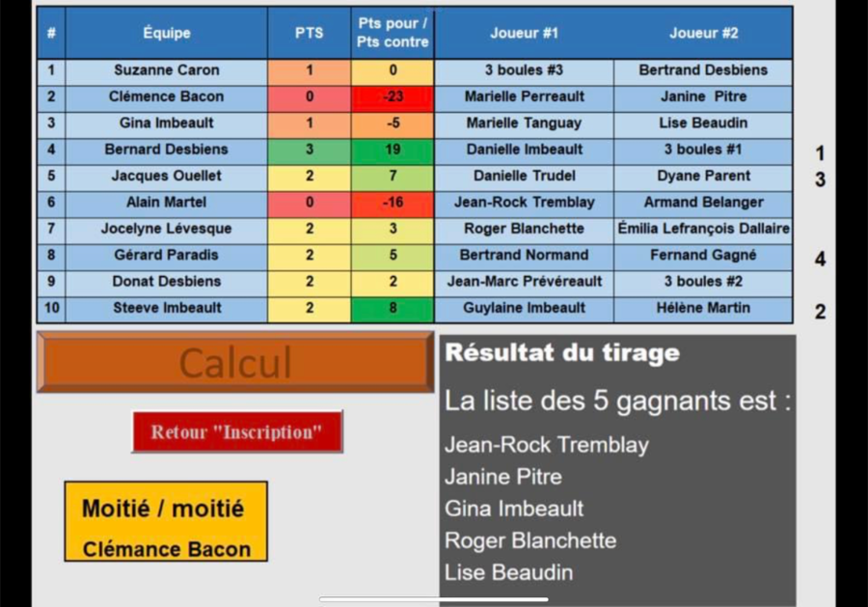Select the Steeve Imbeault team cell
Image resolution: width=868 pixels, height=607 pixels.
point(167,308)
